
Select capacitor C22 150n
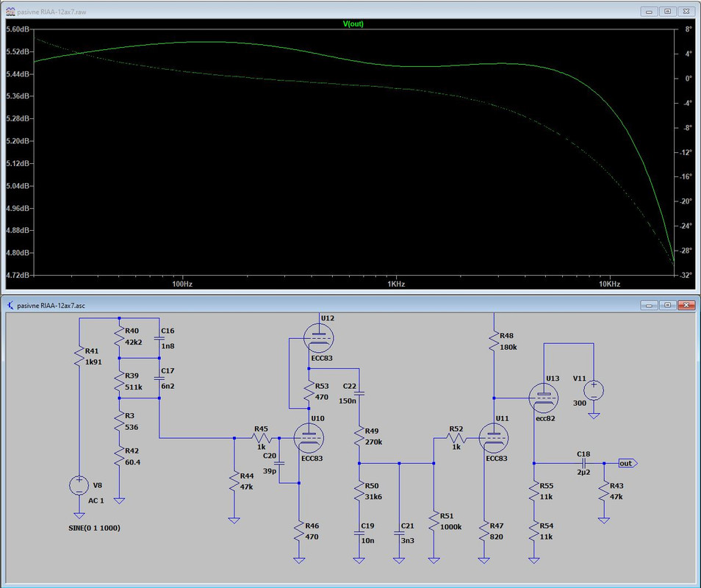pyautogui.click(x=359, y=393)
